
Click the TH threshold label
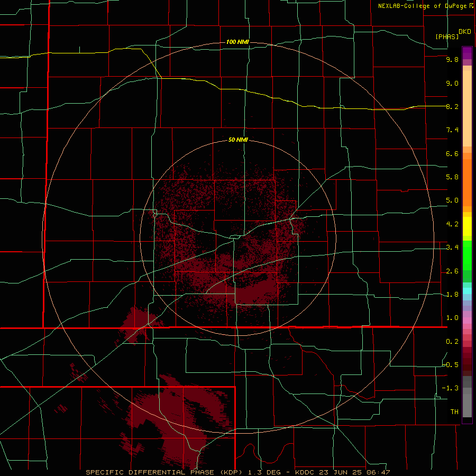coord(454,412)
